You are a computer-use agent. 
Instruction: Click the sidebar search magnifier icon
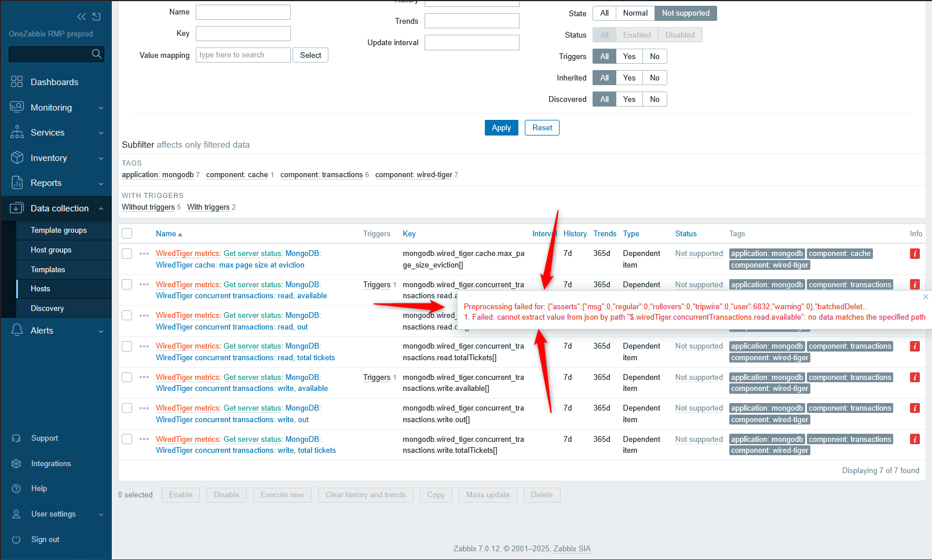coord(97,54)
